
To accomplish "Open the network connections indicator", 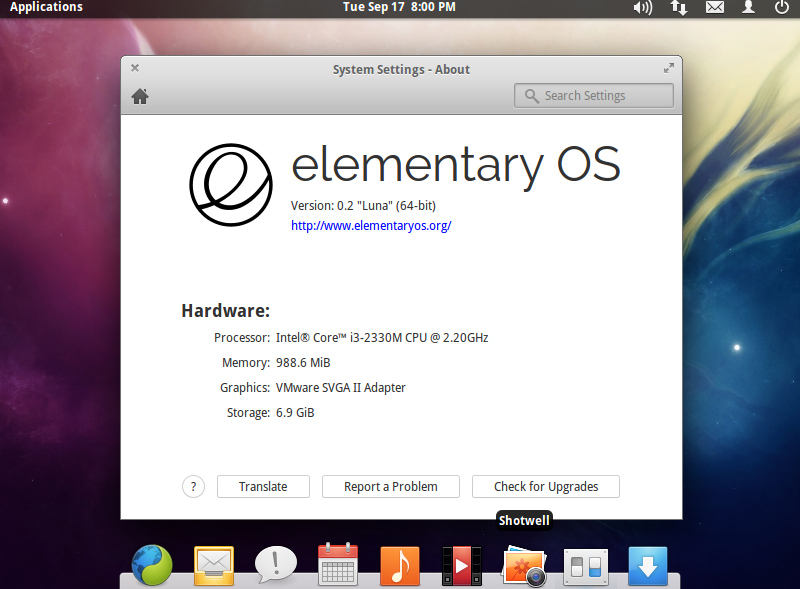I will (x=679, y=8).
